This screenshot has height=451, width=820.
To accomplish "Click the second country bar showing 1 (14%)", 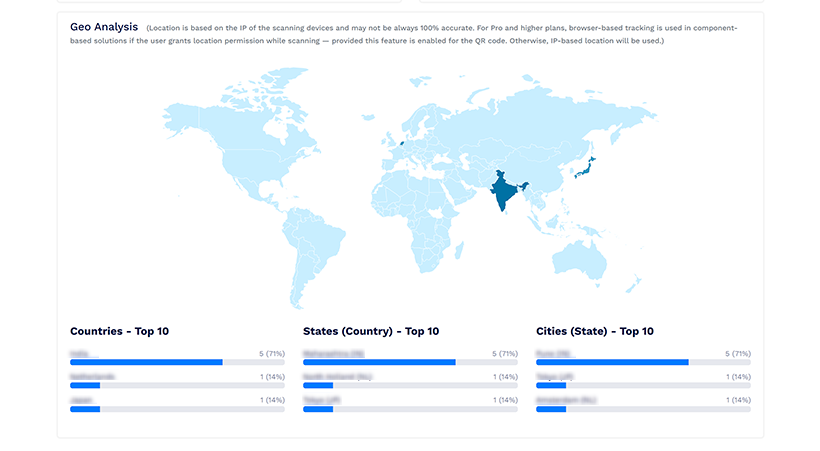I will 177,386.
